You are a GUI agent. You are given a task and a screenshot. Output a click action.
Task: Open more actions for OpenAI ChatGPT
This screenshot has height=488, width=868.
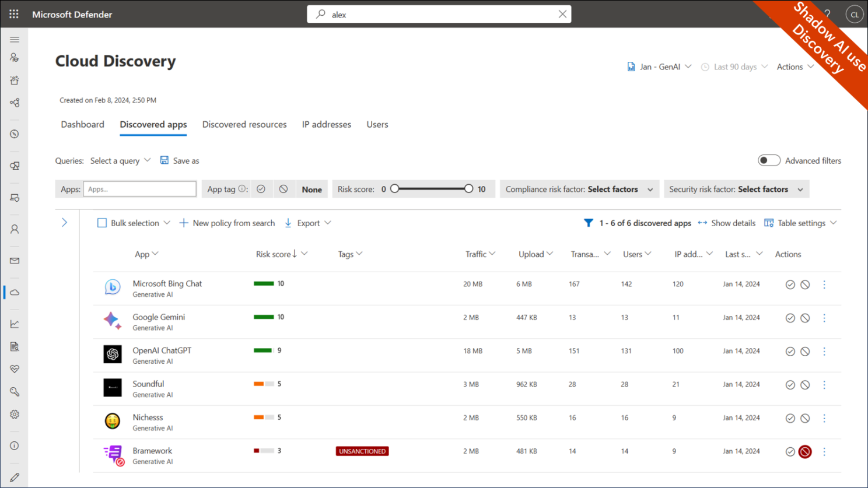tap(824, 351)
